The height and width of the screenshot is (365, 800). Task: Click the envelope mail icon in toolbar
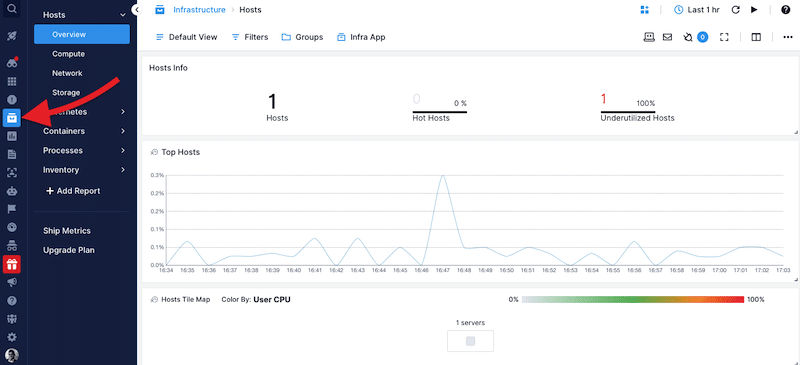pyautogui.click(x=667, y=37)
